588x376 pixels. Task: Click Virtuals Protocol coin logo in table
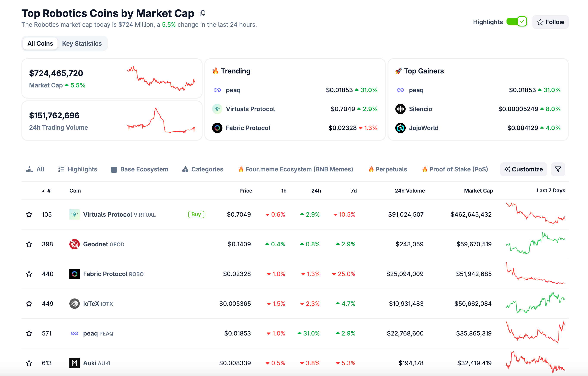75,214
